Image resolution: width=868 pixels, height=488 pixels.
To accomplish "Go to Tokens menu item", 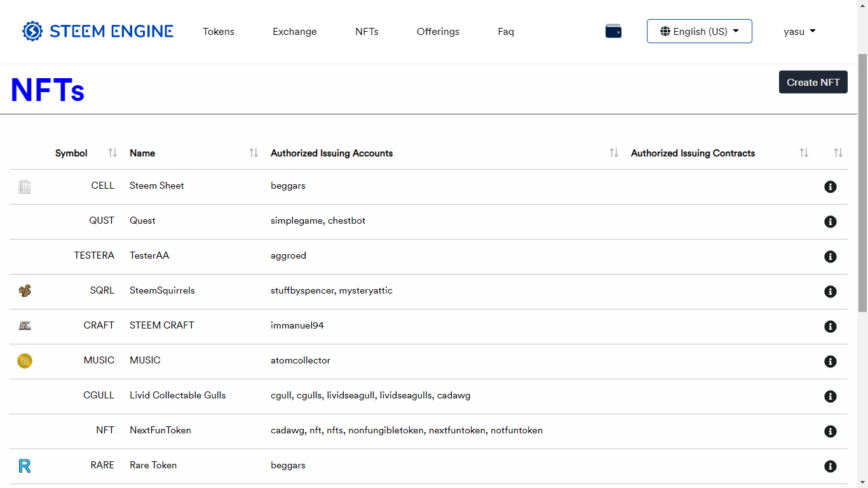I will click(x=219, y=31).
